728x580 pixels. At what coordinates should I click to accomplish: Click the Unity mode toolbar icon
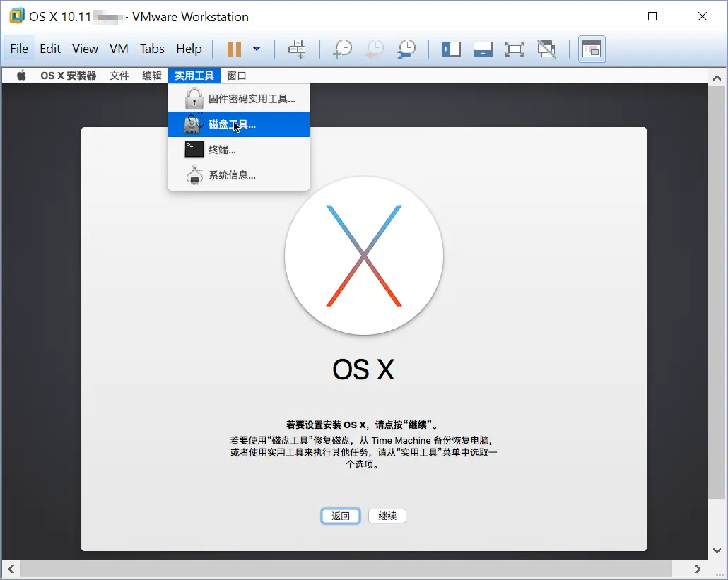[546, 49]
